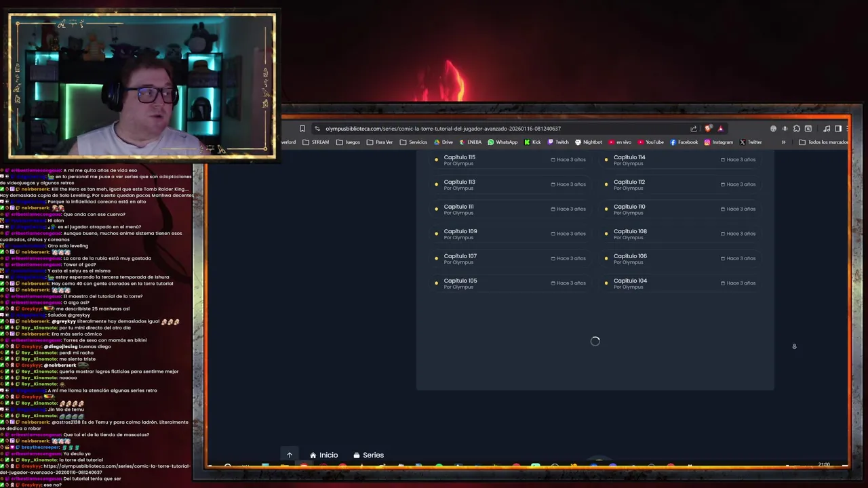Image resolution: width=868 pixels, height=488 pixels.
Task: Go to Inicio in the bottom navigation
Action: [x=323, y=455]
